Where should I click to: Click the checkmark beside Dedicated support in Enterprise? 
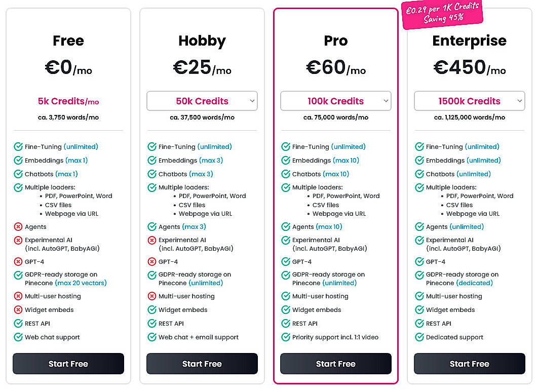click(419, 337)
